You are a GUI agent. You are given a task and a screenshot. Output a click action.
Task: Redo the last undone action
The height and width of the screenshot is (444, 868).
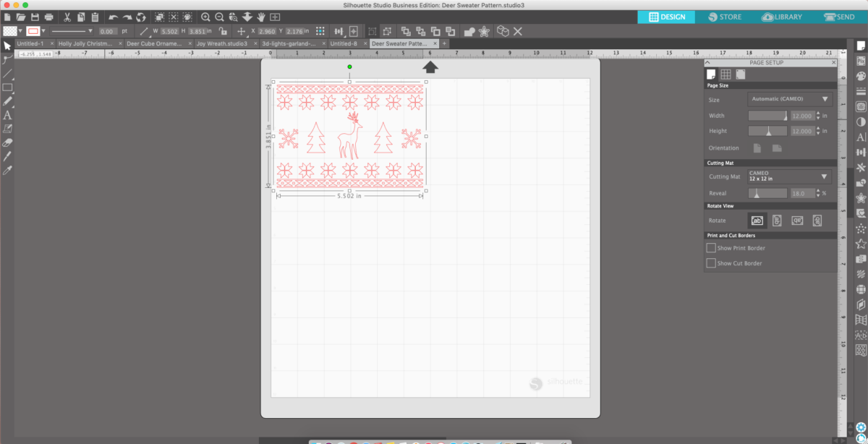pos(127,17)
